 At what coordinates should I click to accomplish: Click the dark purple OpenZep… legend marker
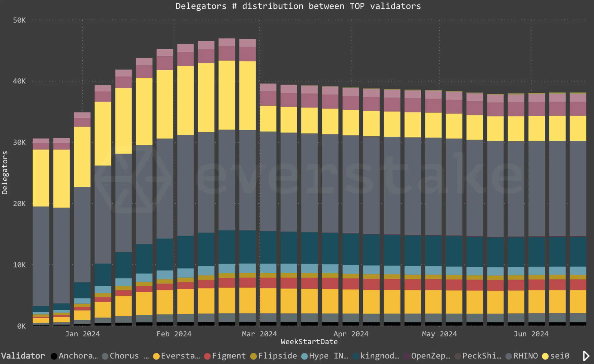point(407,356)
